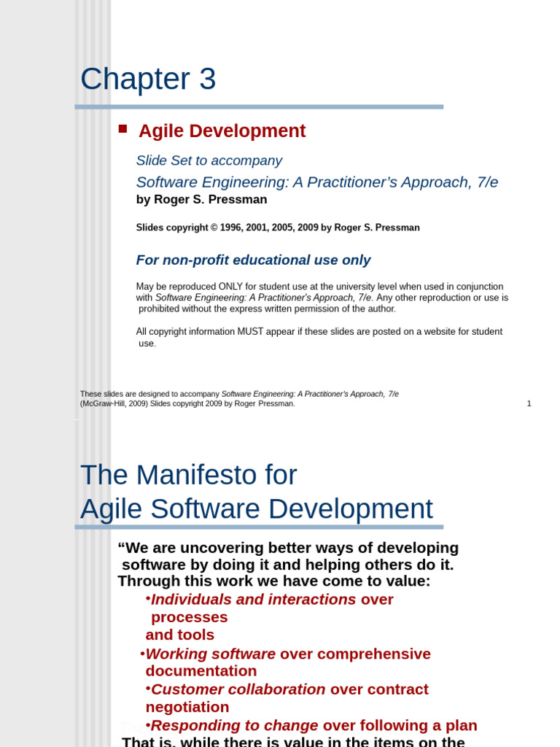Click "by Roger S. Pressman" author line

click(201, 200)
